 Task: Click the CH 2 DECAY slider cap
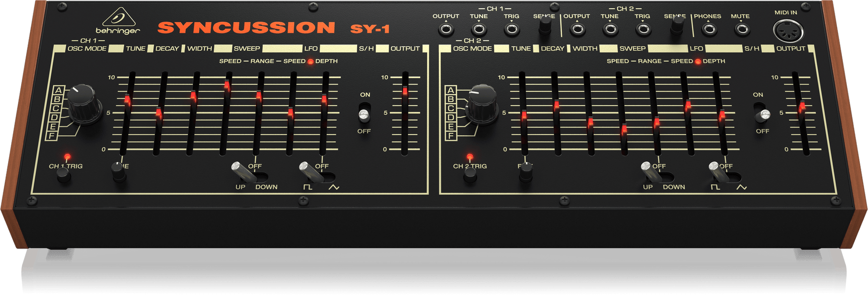(x=556, y=105)
